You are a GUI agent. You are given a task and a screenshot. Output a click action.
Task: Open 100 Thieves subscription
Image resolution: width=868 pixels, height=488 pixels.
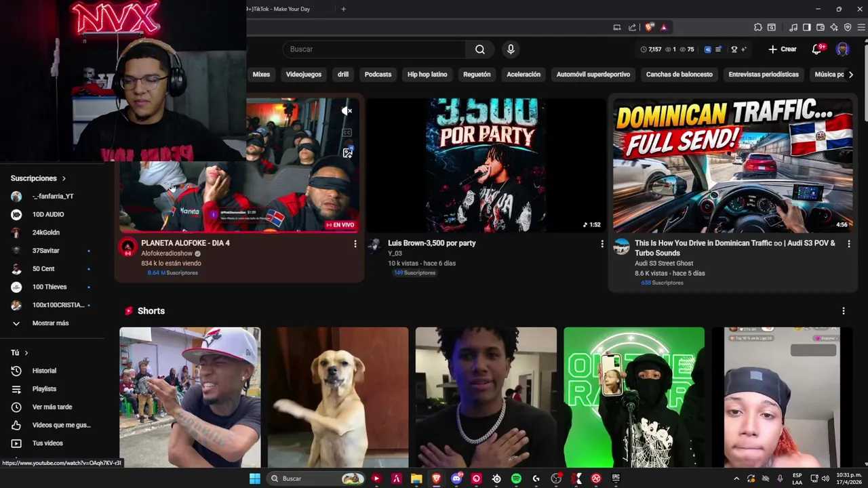pos(50,287)
